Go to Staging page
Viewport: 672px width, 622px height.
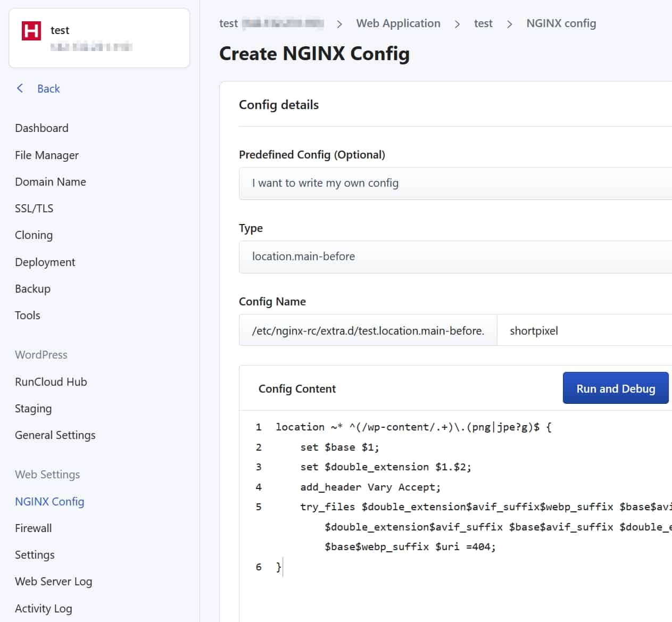33,409
